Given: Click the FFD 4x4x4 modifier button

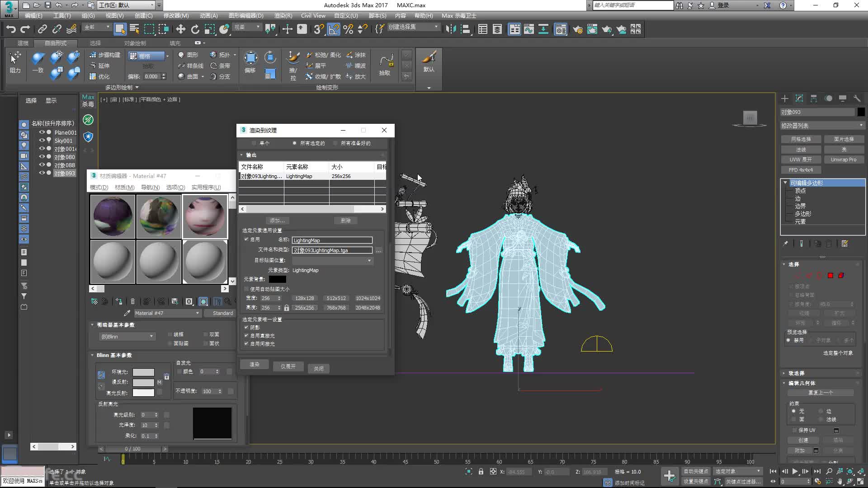Looking at the screenshot, I should click(x=800, y=170).
